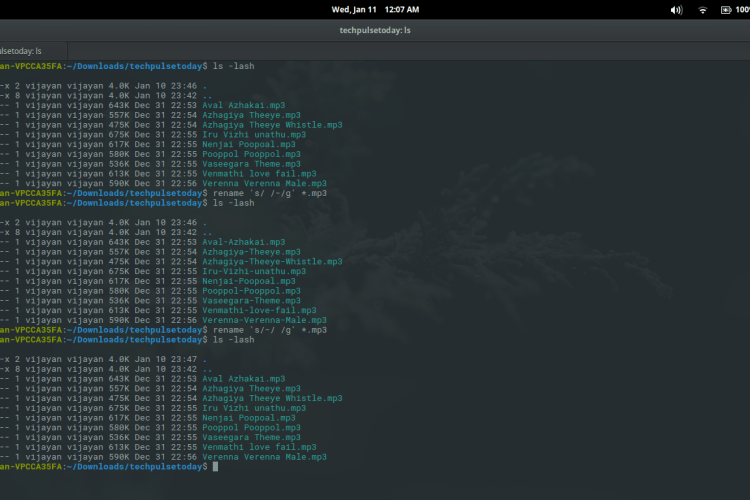750x500 pixels.
Task: Click the volume speaker icon in top bar
Action: tap(678, 9)
